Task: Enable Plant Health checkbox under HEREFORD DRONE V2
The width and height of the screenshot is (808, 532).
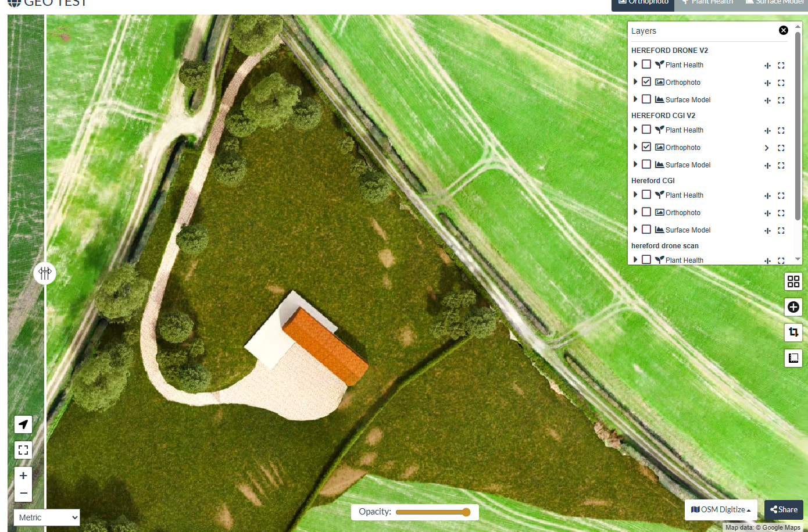Action: 646,65
